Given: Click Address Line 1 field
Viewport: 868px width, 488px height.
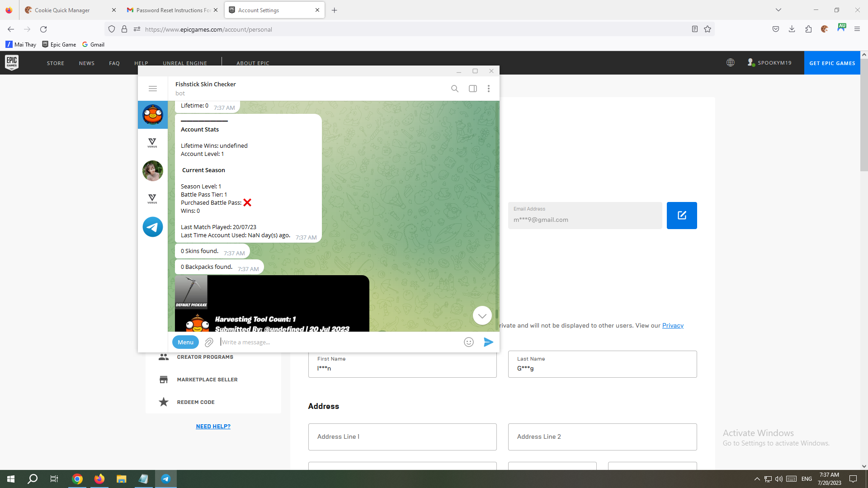Looking at the screenshot, I should click(402, 437).
